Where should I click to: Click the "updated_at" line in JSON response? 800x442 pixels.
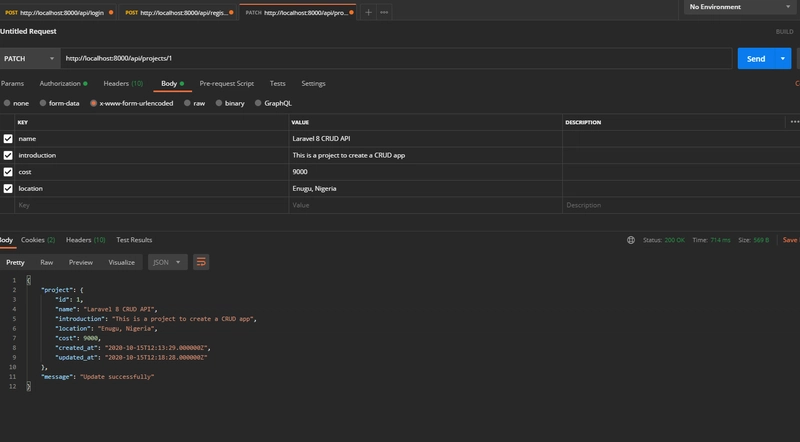click(131, 357)
